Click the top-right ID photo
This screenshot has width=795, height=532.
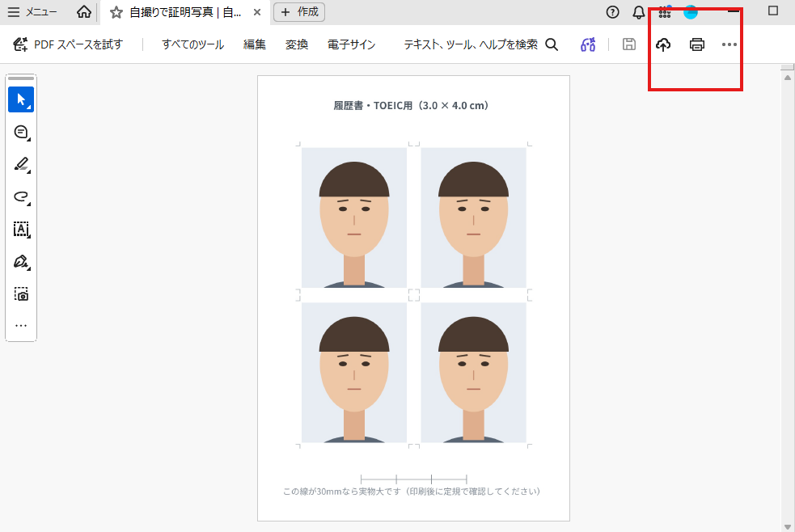(474, 217)
